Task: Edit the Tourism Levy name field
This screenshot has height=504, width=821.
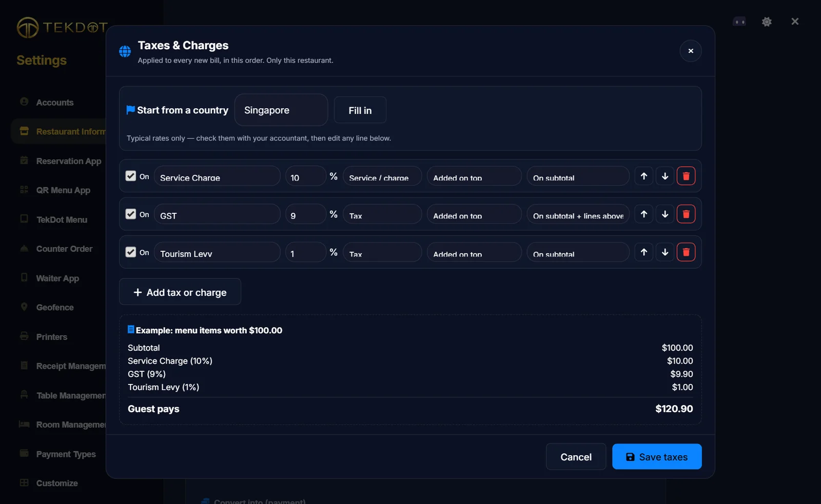Action: (x=217, y=252)
